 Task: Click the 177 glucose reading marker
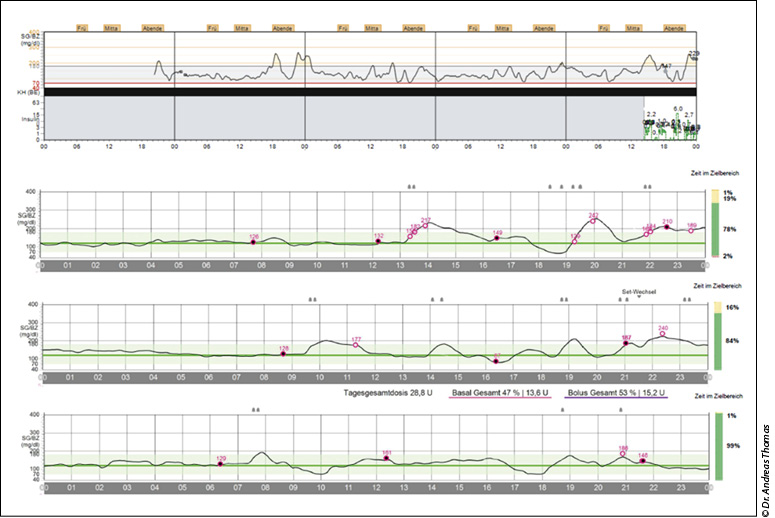pos(356,345)
